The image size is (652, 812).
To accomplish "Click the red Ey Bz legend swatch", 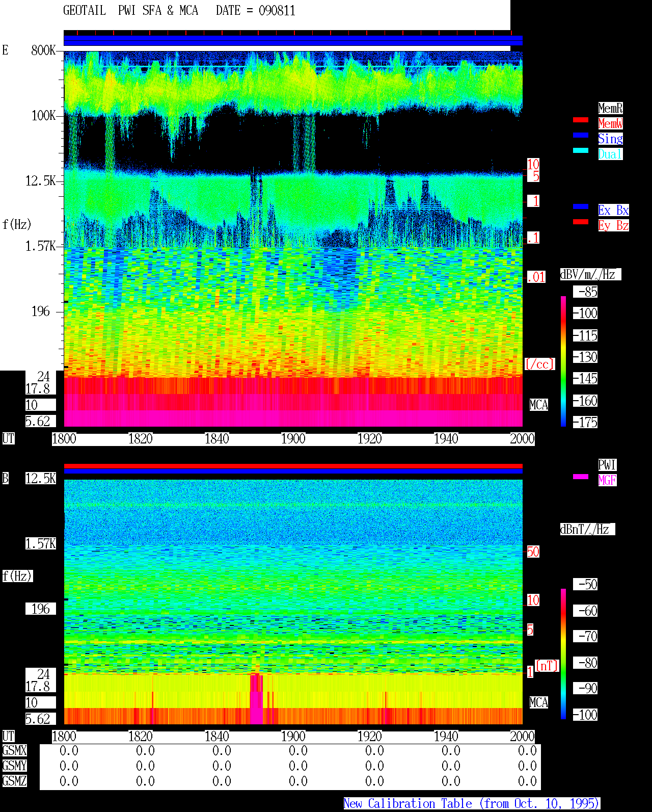I will pyautogui.click(x=581, y=222).
